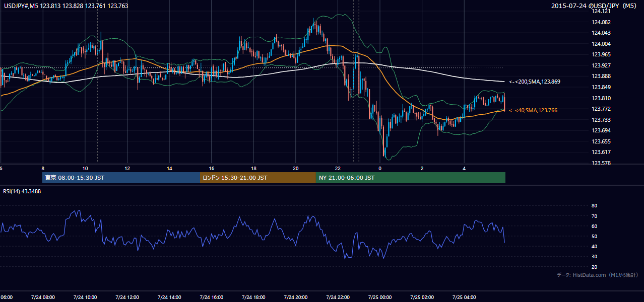Viewport: 644px width, 302px height.
Task: Click the 7/25 00:00 time axis label
Action: click(380, 297)
